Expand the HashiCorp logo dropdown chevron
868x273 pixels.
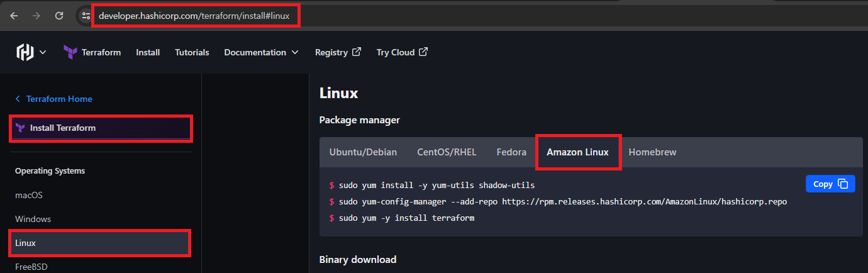click(x=43, y=52)
